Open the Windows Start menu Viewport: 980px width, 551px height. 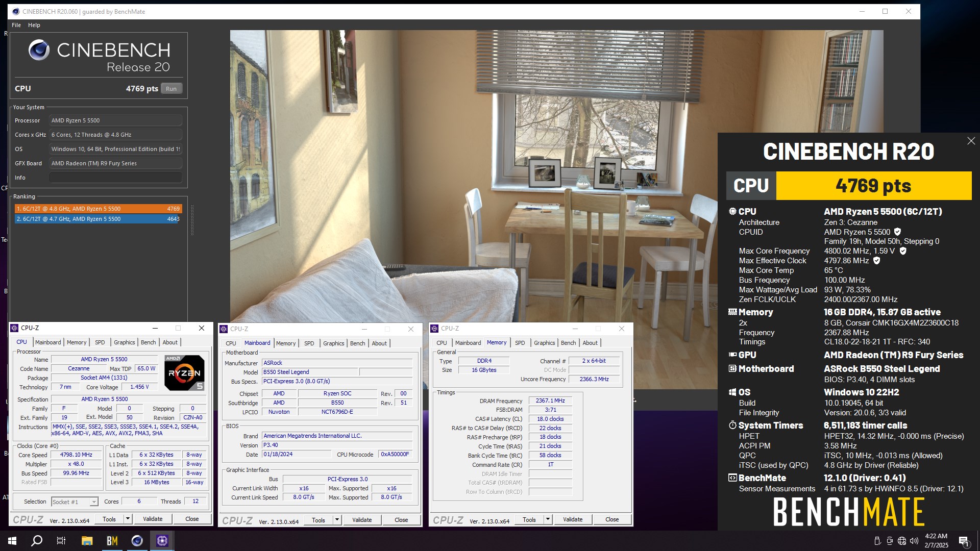coord(12,541)
